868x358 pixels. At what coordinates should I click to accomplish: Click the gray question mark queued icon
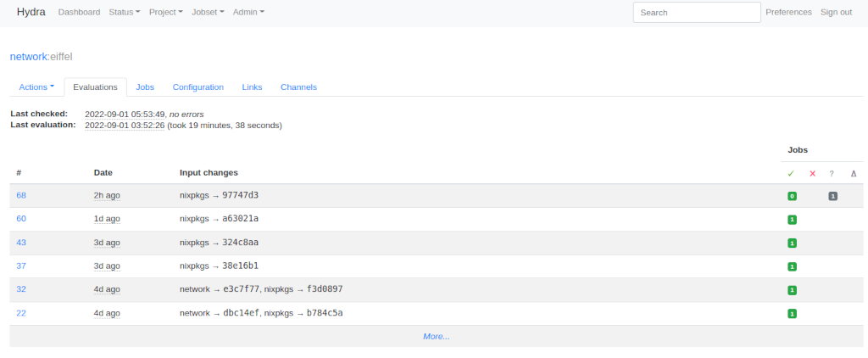832,173
